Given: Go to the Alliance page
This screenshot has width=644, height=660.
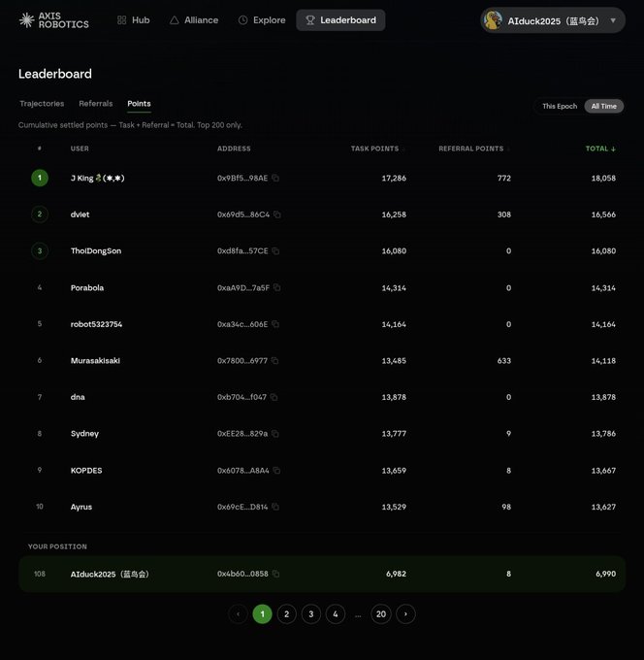Looking at the screenshot, I should tap(194, 20).
